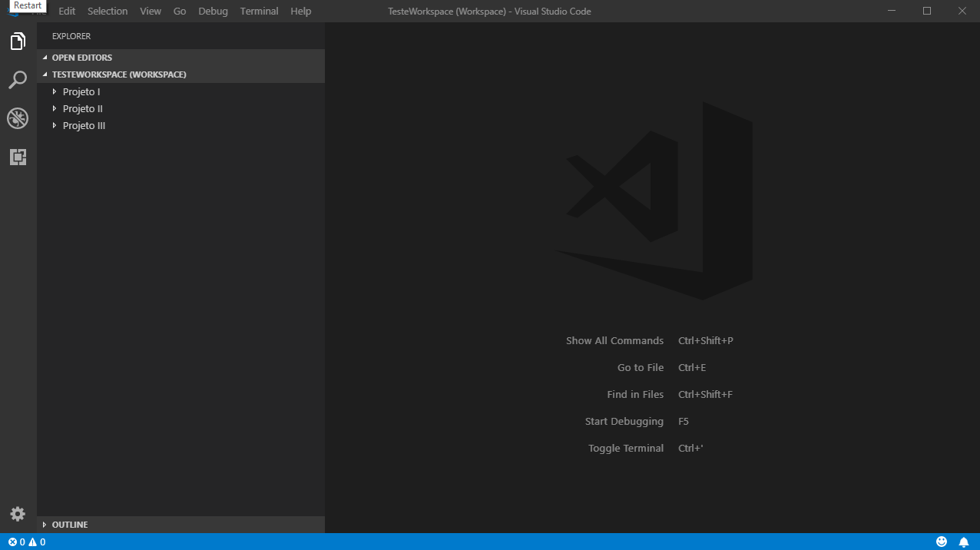Open the Selection menu
The height and width of the screenshot is (550, 980).
click(x=108, y=12)
